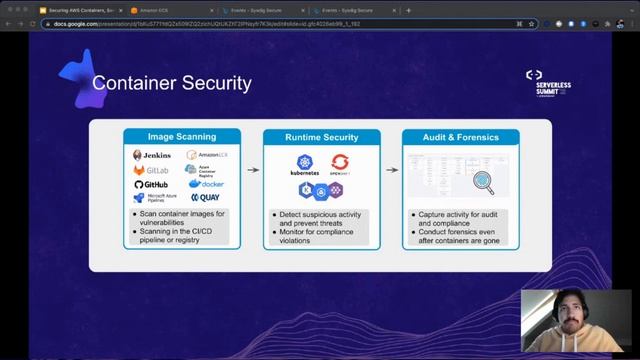Click 'Capture activity for audit and compliance' bullet
This screenshot has height=360, width=640.
coord(457,219)
